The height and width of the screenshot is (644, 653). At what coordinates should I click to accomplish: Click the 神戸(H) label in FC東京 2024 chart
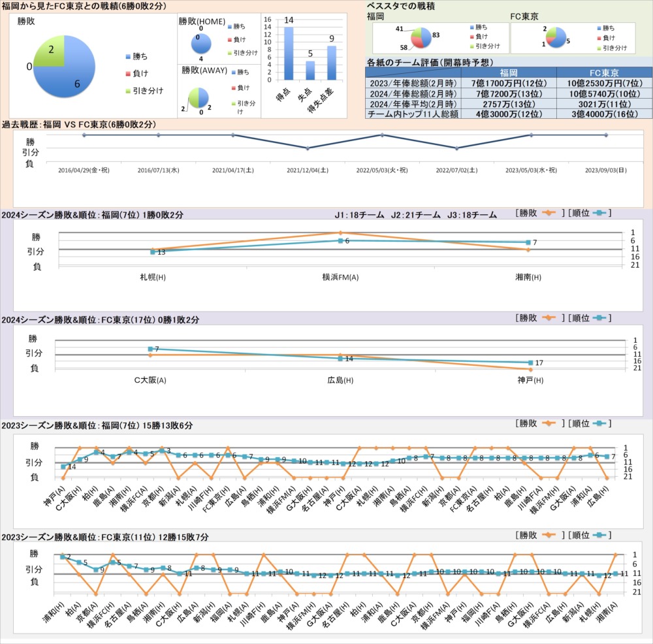click(530, 380)
